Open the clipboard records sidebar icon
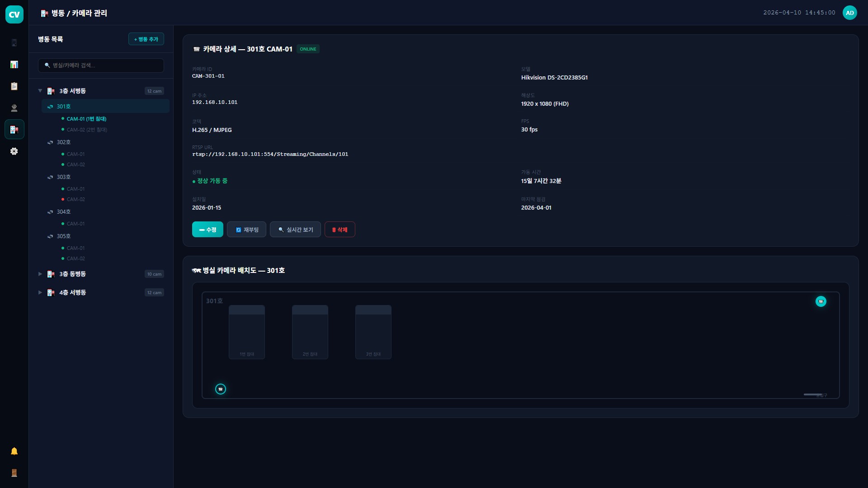The image size is (868, 488). (x=14, y=86)
